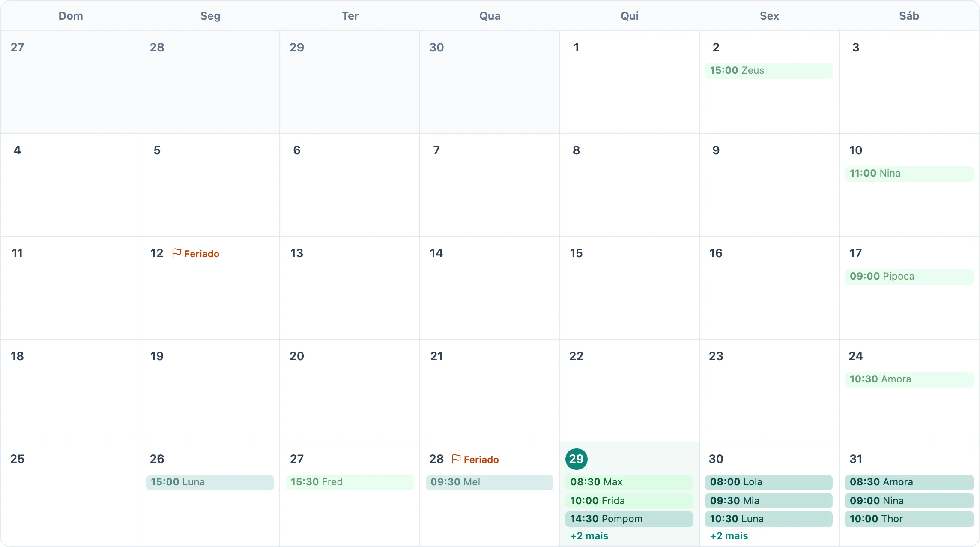Open the 08:30 Max appointment

(x=629, y=482)
